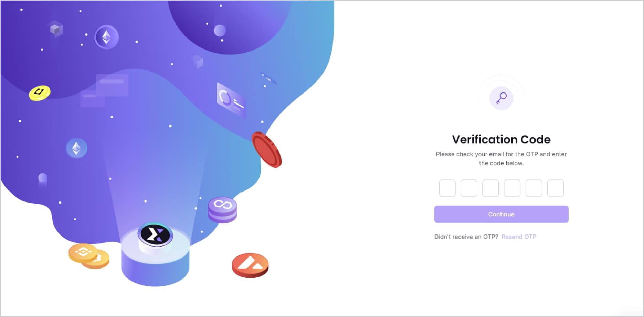Focus the third OTP digit box
The height and width of the screenshot is (317, 644).
point(490,188)
